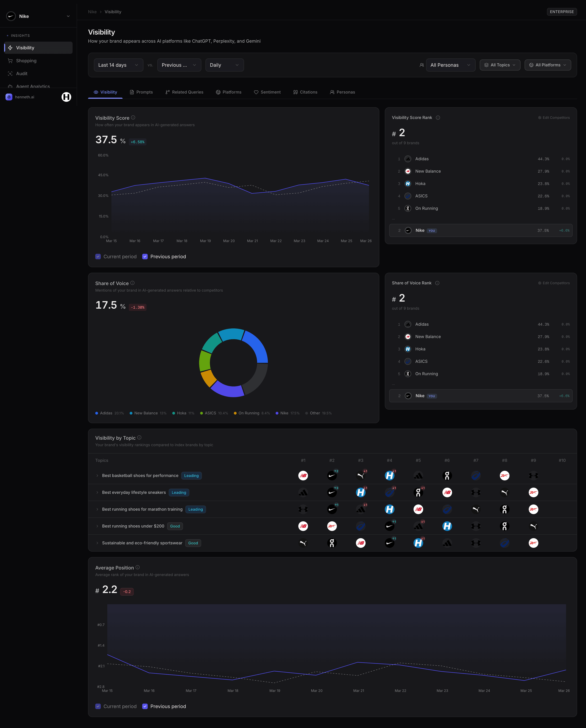Switch to the Sentiment tab

(x=268, y=92)
